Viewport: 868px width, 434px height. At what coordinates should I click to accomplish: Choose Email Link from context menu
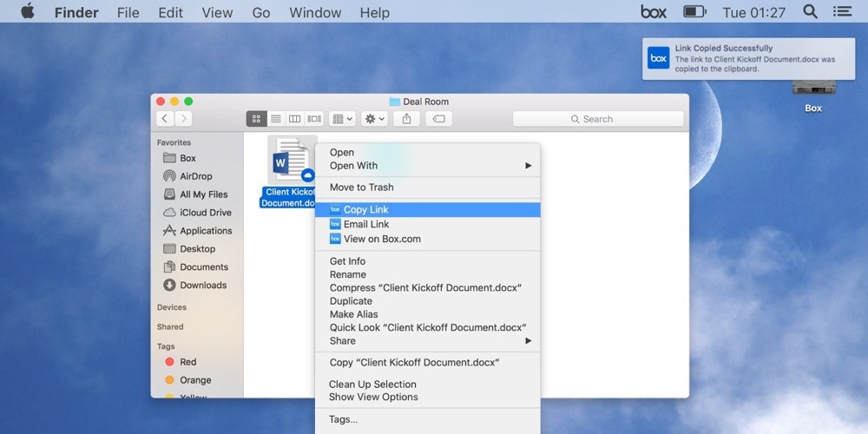click(365, 224)
